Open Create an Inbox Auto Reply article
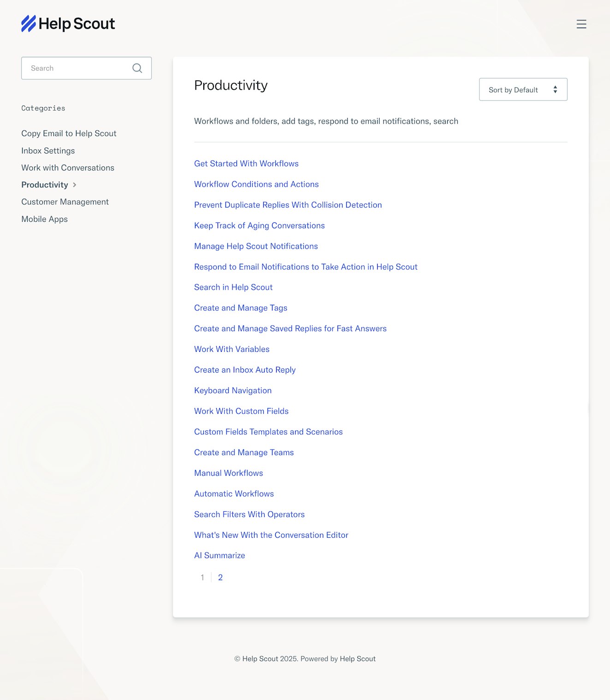Image resolution: width=610 pixels, height=700 pixels. click(x=245, y=370)
